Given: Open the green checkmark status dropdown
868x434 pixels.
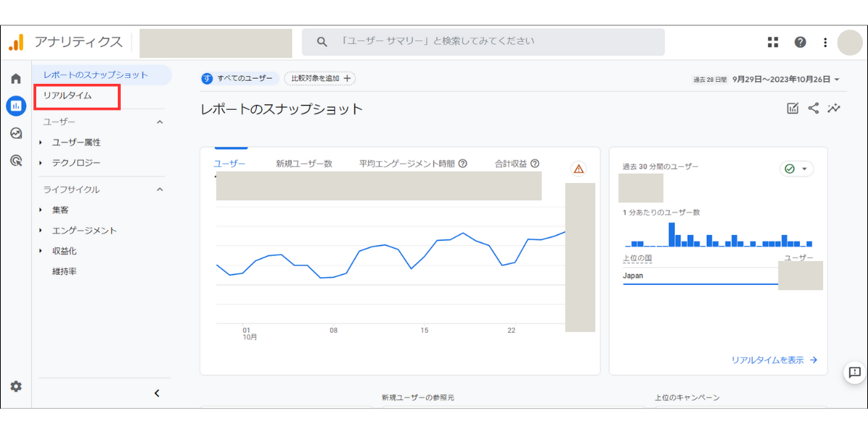Looking at the screenshot, I should pyautogui.click(x=797, y=169).
